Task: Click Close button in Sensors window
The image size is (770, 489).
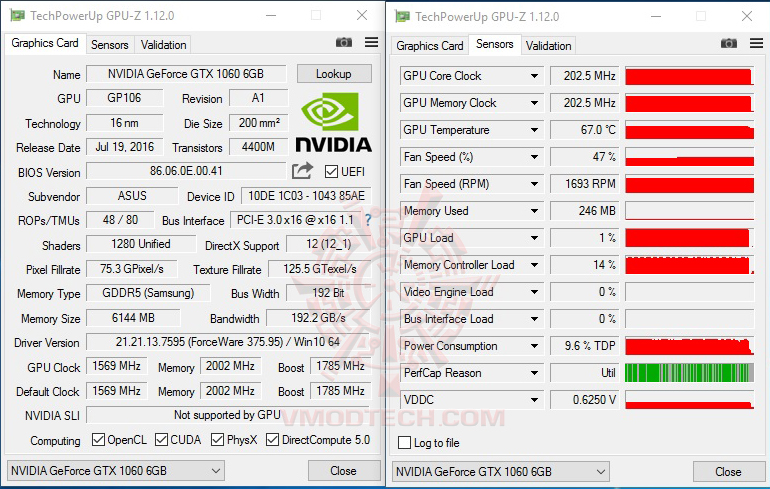Action: (728, 472)
